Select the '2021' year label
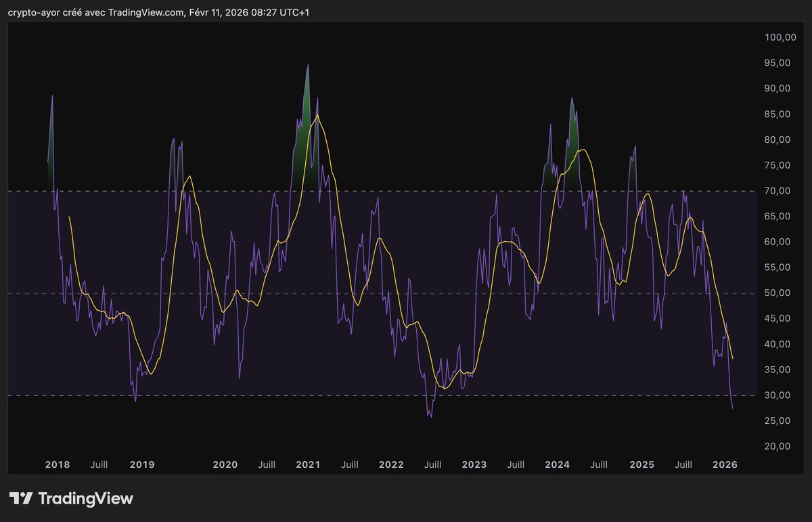 click(308, 465)
